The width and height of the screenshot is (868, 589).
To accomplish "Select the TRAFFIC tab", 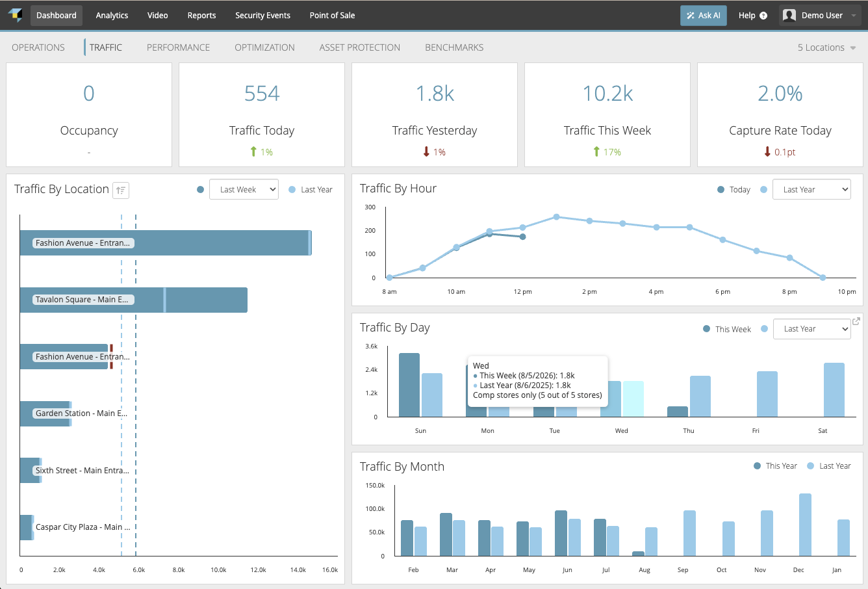I will (x=106, y=47).
